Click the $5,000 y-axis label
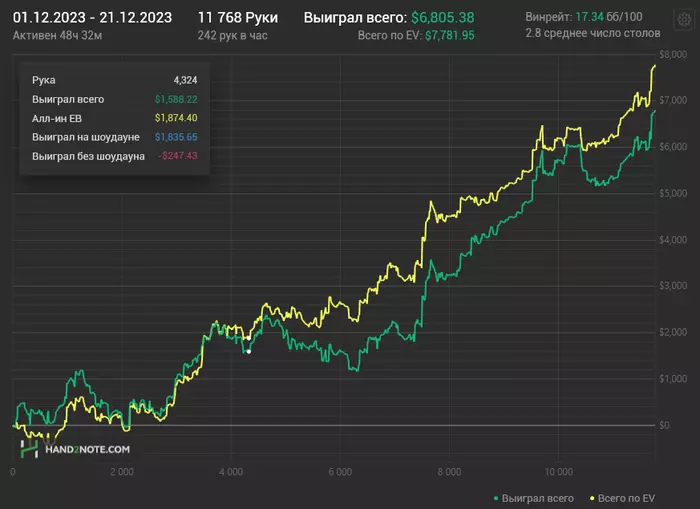Viewport: 700px width, 509px height. [x=673, y=193]
